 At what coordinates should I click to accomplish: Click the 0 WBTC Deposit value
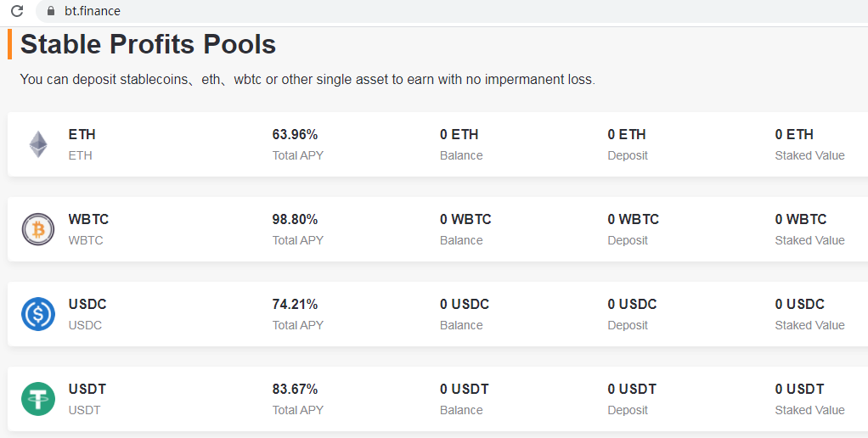[x=633, y=219]
